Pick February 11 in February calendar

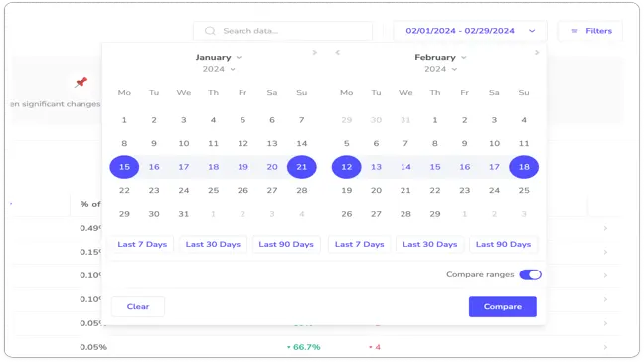tap(524, 144)
